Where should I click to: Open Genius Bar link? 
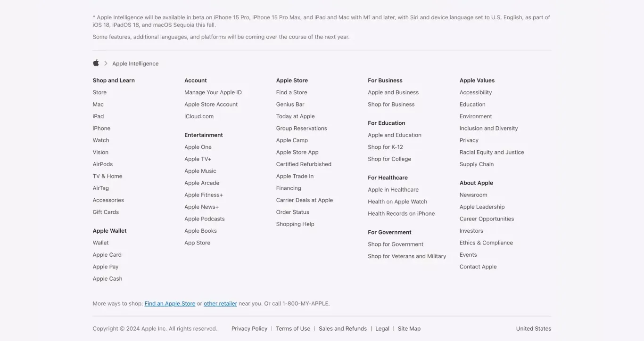pos(290,105)
